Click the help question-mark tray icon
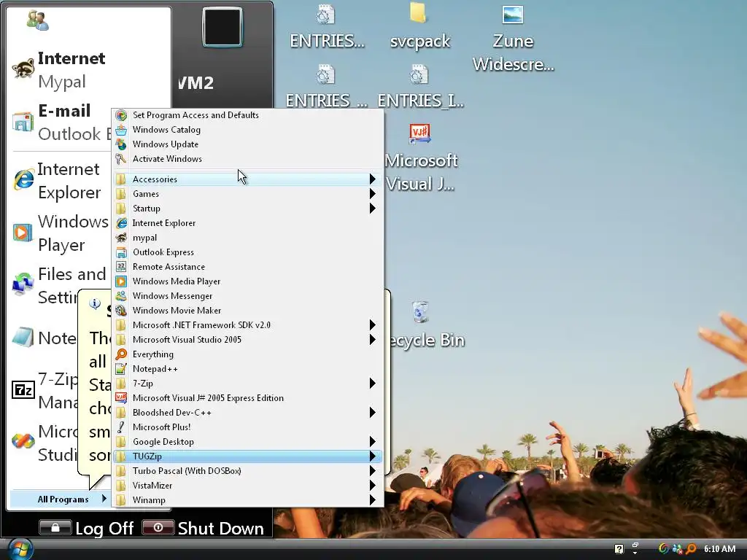 pyautogui.click(x=619, y=549)
